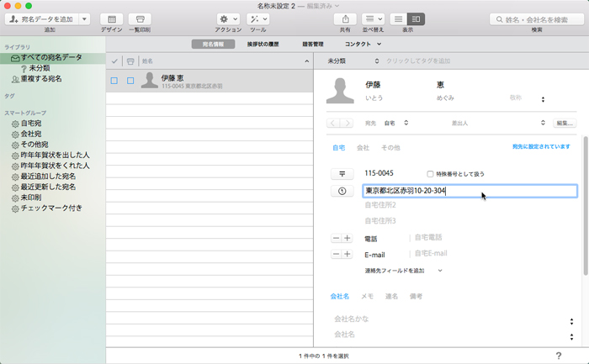Click the address history clock icon

(x=342, y=191)
